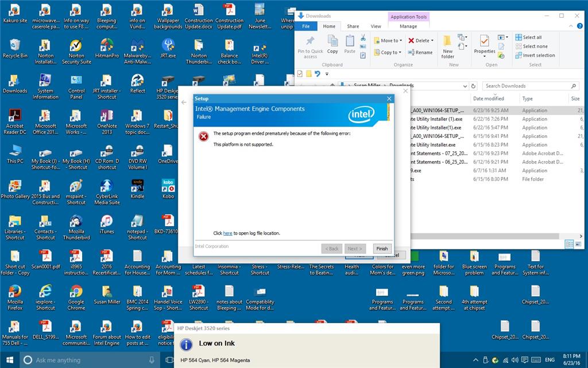Switch to the Share ribbon tab

tap(353, 26)
